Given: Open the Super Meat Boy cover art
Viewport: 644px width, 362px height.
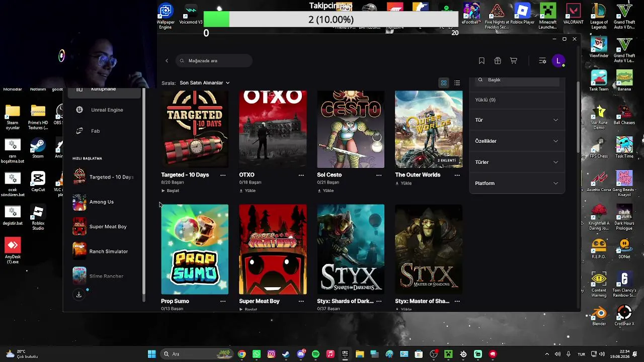Looking at the screenshot, I should point(273,249).
